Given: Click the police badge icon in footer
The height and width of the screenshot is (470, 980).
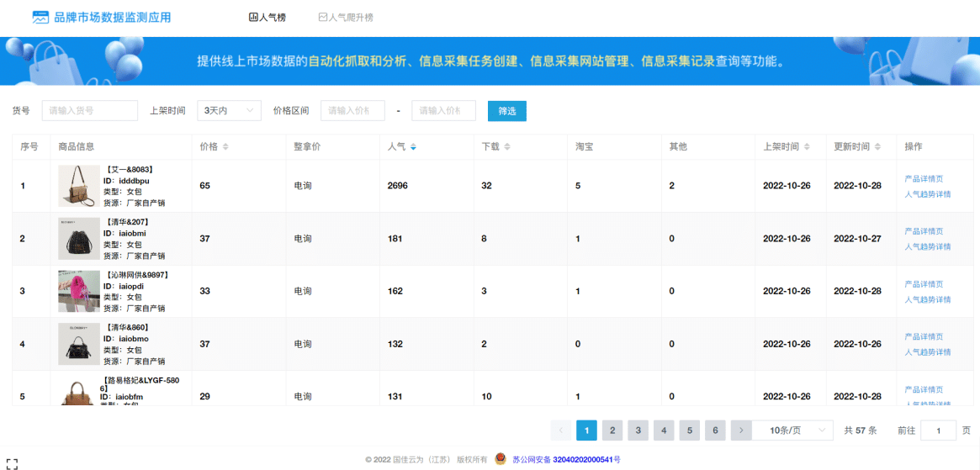Looking at the screenshot, I should (501, 459).
